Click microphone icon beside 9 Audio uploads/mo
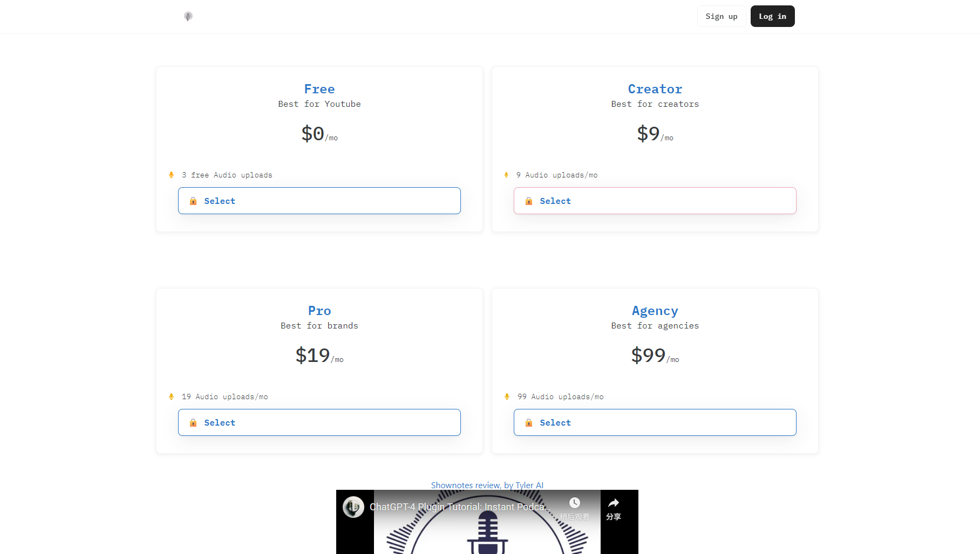The image size is (980, 554). (x=506, y=175)
